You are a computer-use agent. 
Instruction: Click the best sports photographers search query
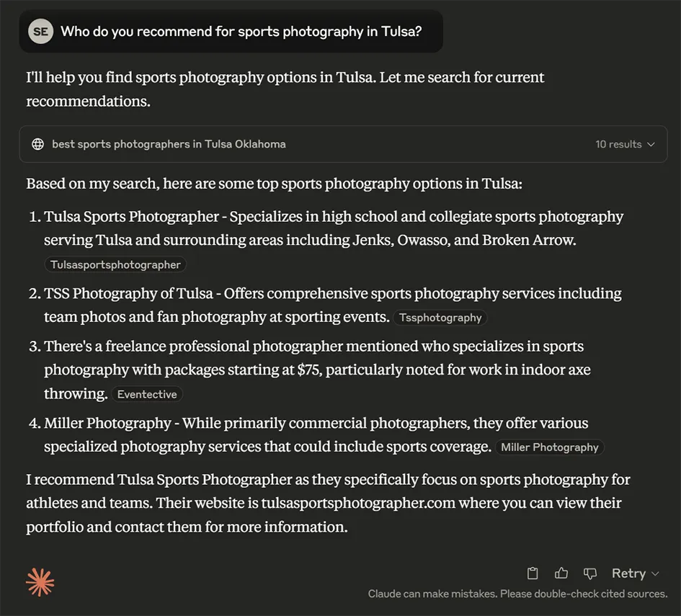tap(169, 144)
